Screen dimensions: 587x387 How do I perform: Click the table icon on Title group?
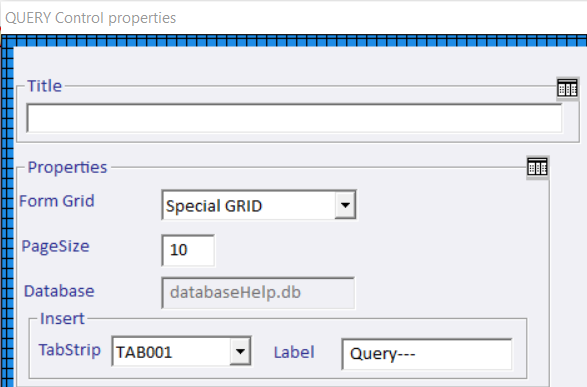pyautogui.click(x=567, y=89)
